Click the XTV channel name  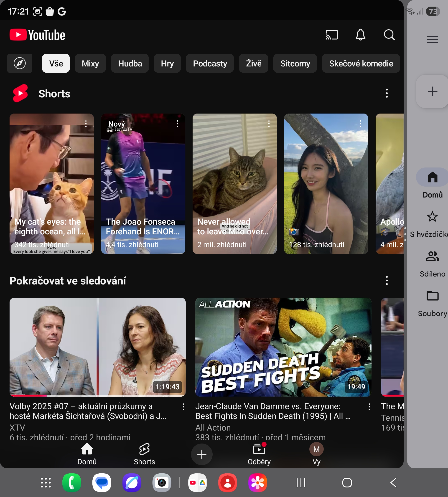17,428
